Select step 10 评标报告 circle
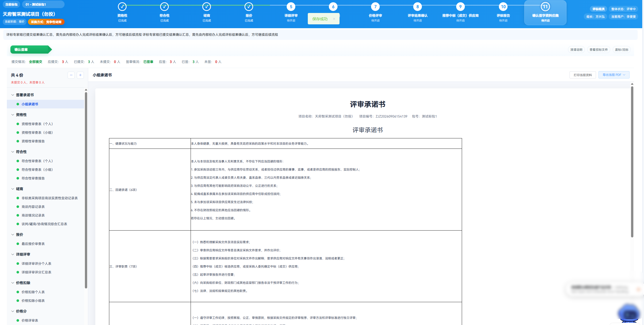The width and height of the screenshot is (644, 325). 503,7
